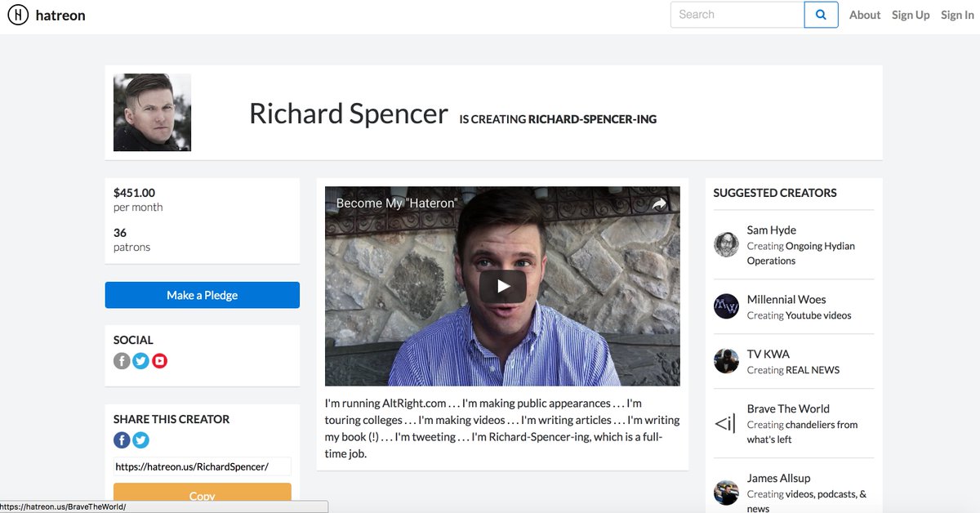This screenshot has width=980, height=513.
Task: Open Brave The World creator link
Action: point(788,409)
